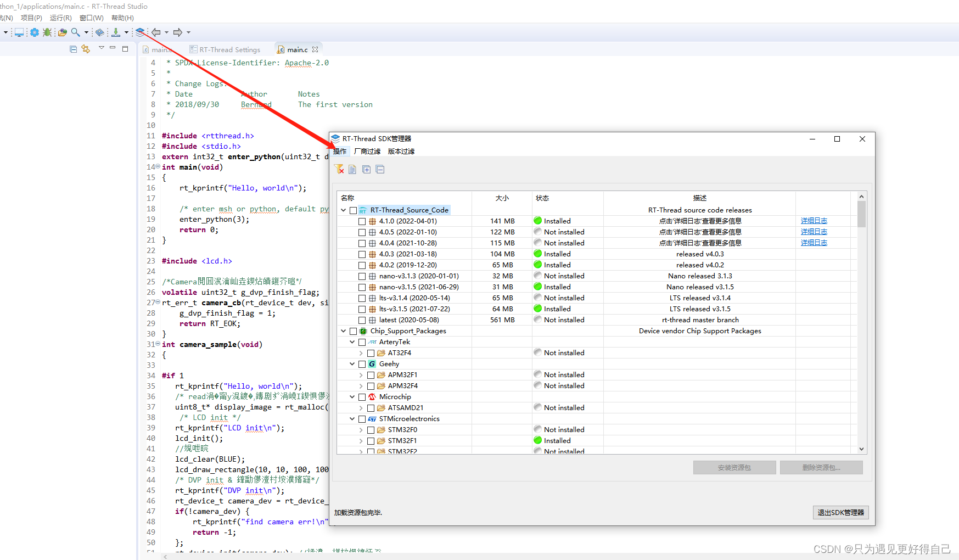Viewport: 959px width, 560px height.
Task: Navigate forward with the right arrow icon
Action: (178, 32)
